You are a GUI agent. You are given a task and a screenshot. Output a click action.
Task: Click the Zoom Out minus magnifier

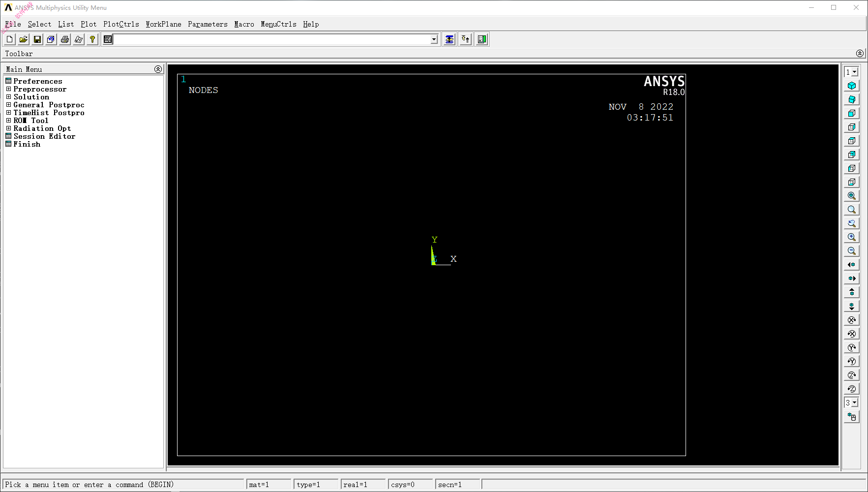click(x=852, y=251)
